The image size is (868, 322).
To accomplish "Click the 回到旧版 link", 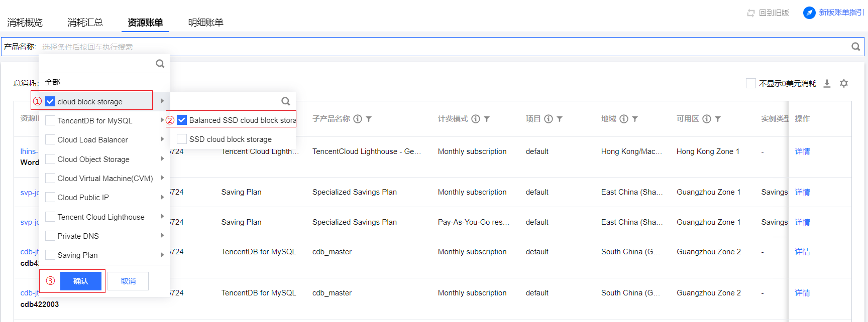I will [x=769, y=13].
